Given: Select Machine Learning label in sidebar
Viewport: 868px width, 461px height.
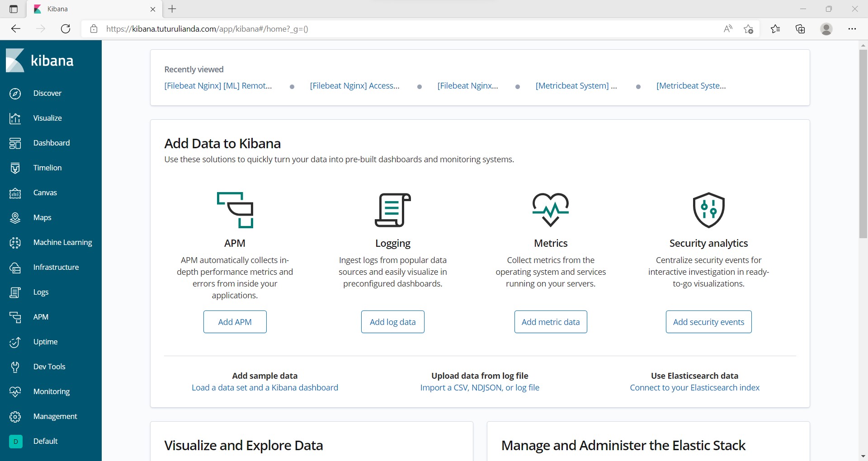Looking at the screenshot, I should (x=63, y=243).
